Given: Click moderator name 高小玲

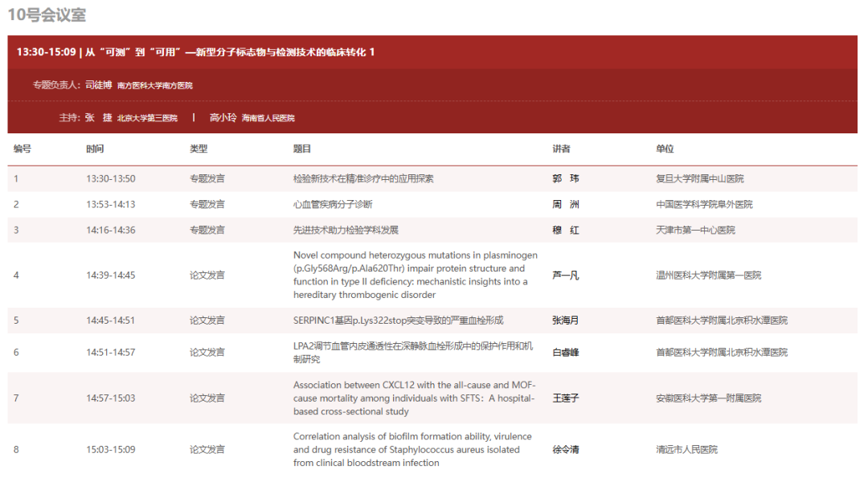Looking at the screenshot, I should tap(223, 117).
